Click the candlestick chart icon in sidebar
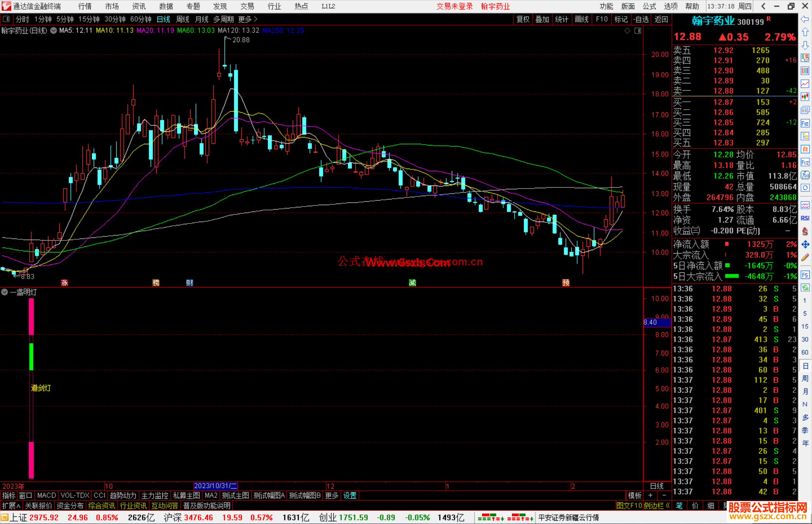Image resolution: width=812 pixels, height=524 pixels. [805, 97]
